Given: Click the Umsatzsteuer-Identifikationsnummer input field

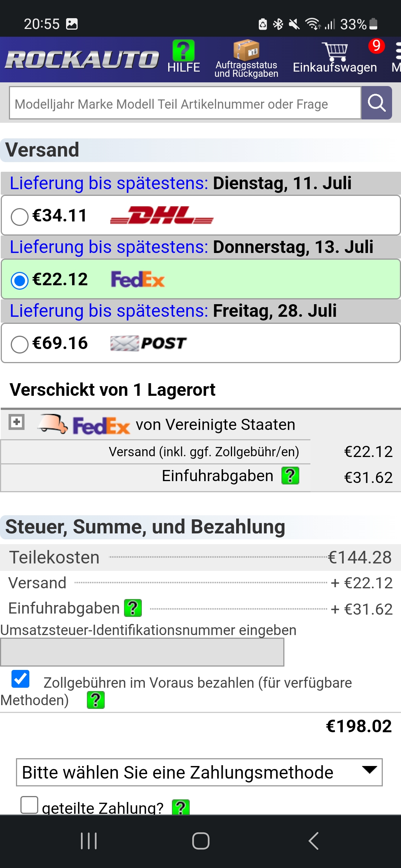Looking at the screenshot, I should (142, 652).
